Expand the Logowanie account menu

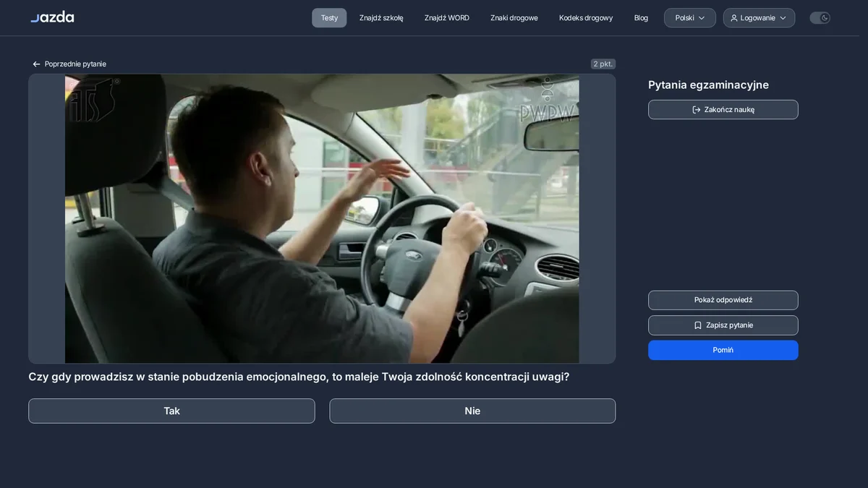tap(759, 18)
